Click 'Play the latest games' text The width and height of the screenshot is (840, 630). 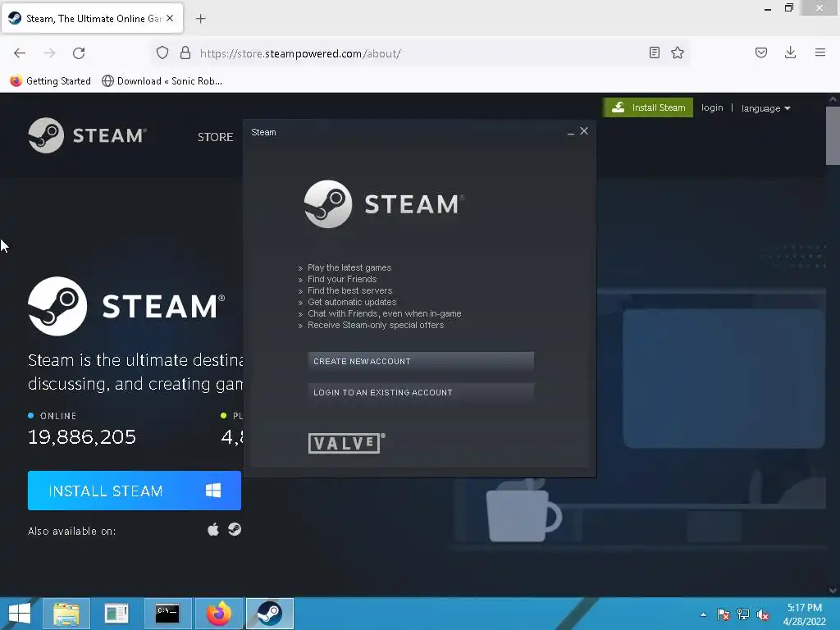point(349,267)
